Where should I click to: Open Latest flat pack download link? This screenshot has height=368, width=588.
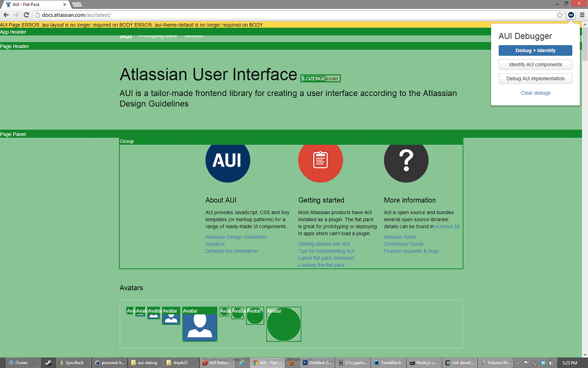[326, 258]
